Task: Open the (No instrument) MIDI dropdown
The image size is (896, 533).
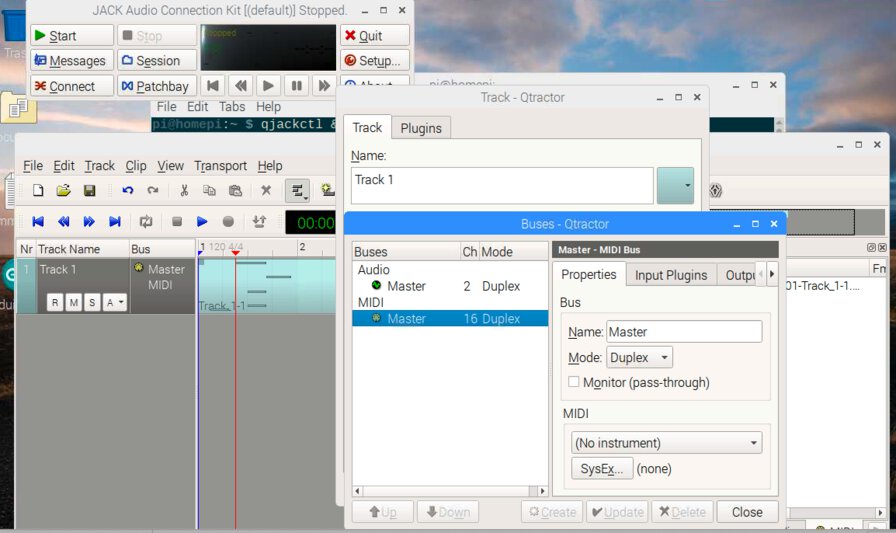Action: (666, 443)
